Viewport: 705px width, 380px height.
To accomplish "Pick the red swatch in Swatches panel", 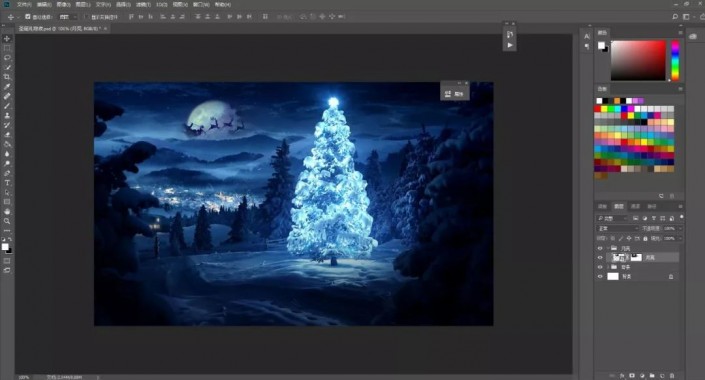I will pos(598,109).
